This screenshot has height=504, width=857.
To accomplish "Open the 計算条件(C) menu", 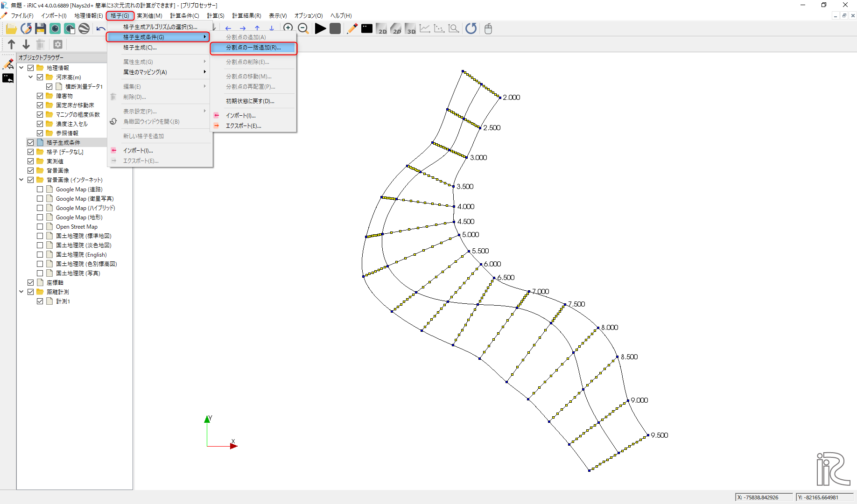I will coord(184,15).
